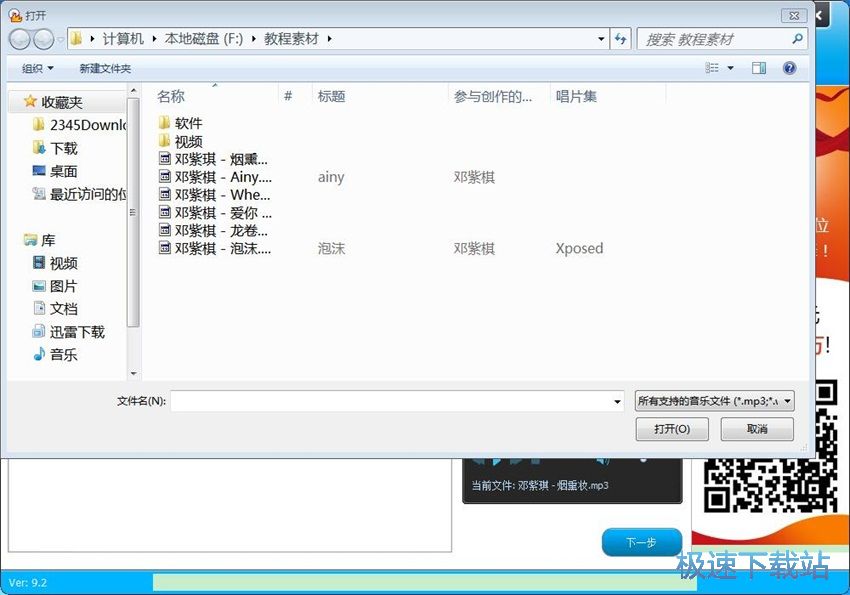Screen dimensions: 850x595
Task: Click the sidebar scrollbar thumb
Action: [x=133, y=212]
